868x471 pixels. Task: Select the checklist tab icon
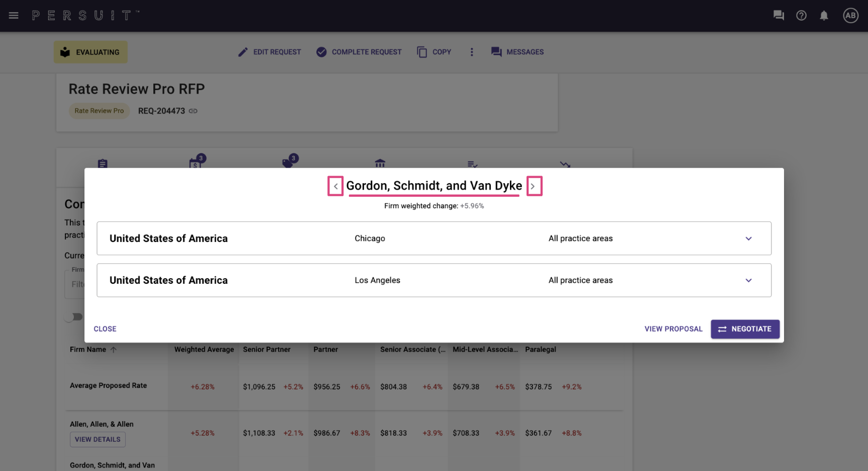click(472, 164)
